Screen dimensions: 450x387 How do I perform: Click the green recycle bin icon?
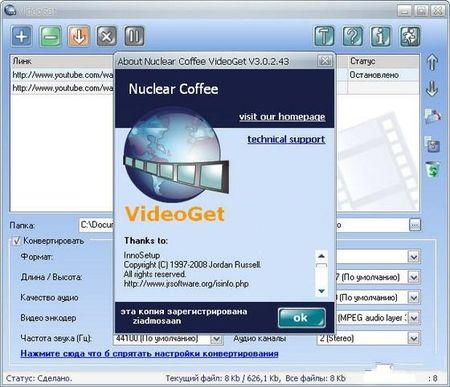tap(433, 169)
